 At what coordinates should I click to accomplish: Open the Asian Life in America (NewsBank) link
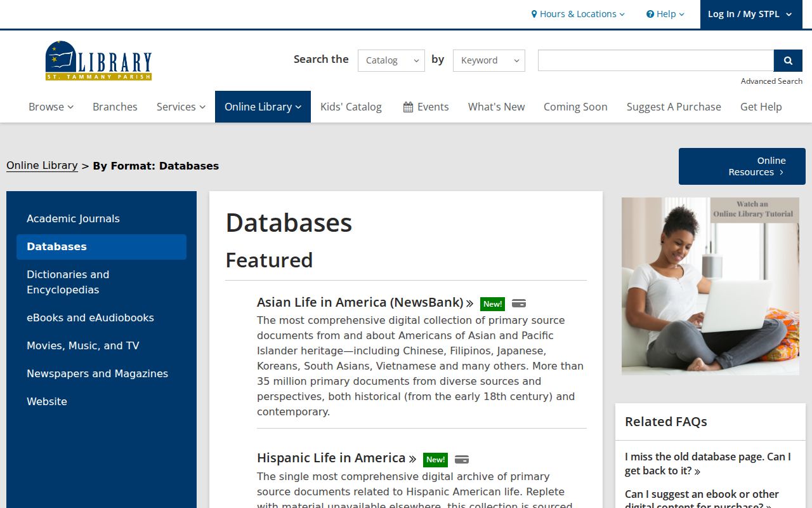point(365,302)
